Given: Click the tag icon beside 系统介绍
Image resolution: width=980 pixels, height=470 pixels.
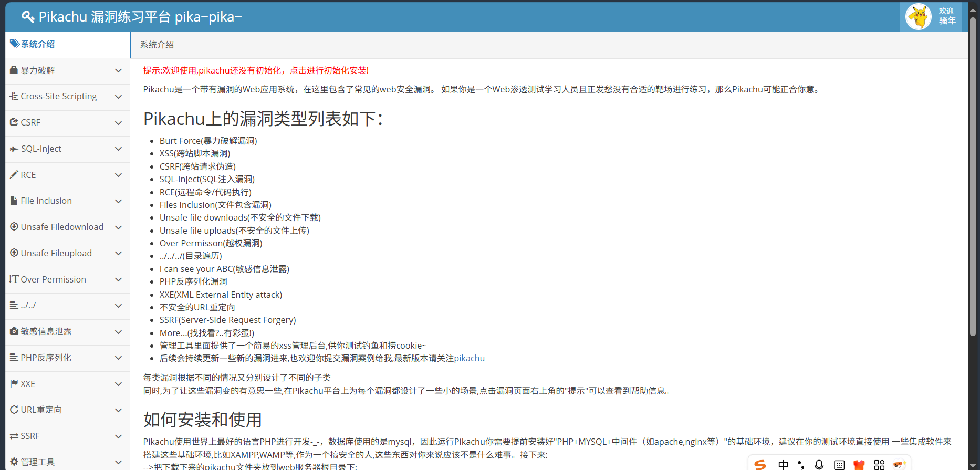Looking at the screenshot, I should 15,44.
